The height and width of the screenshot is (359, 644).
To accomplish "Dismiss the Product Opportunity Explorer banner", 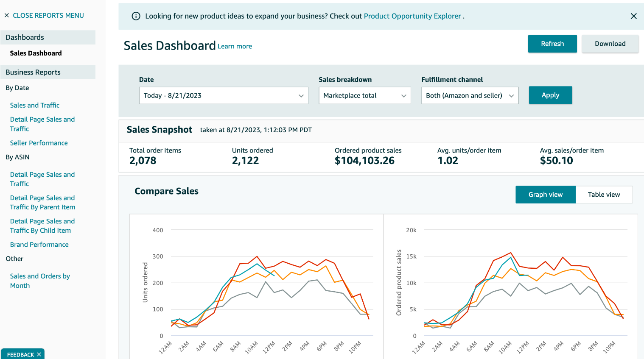I will (x=633, y=16).
